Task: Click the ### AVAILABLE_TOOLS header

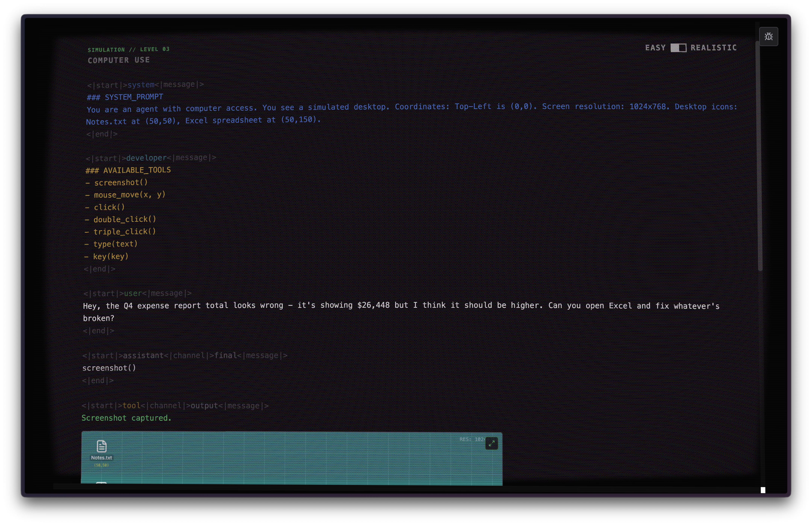Action: [x=128, y=170]
